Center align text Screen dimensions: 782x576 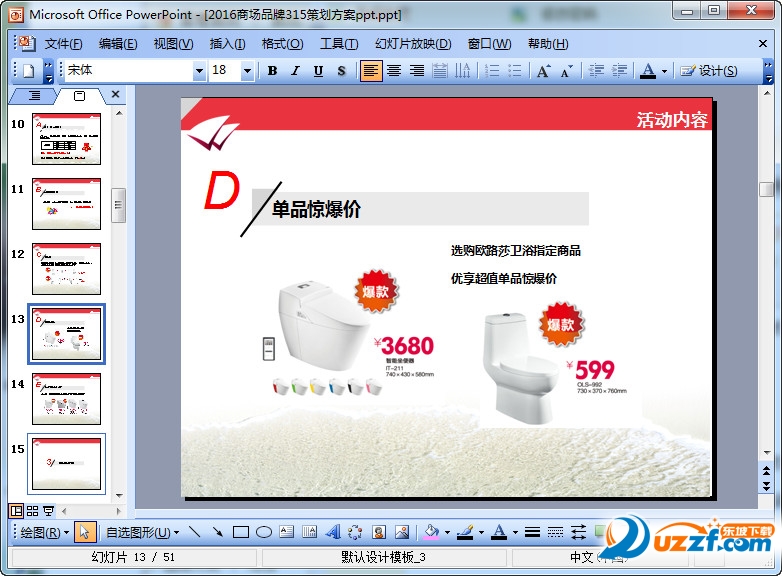394,71
